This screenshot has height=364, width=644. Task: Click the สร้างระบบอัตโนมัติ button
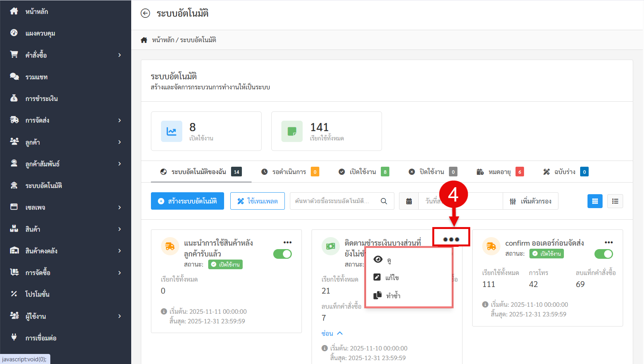187,201
